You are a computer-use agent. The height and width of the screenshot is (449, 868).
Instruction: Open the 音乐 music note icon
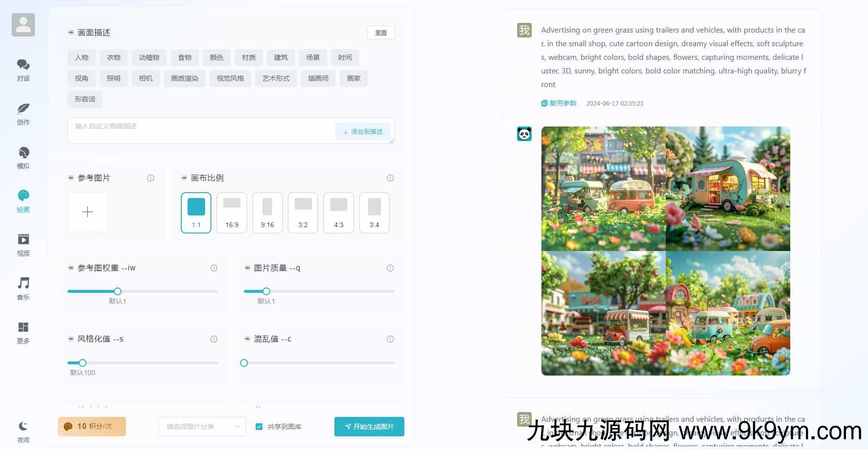click(x=23, y=284)
